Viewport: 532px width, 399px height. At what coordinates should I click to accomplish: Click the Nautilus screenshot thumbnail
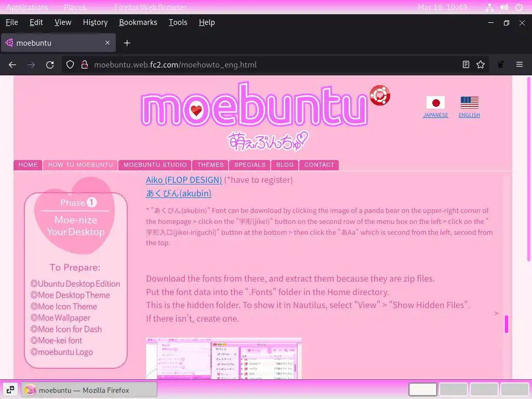point(223,358)
